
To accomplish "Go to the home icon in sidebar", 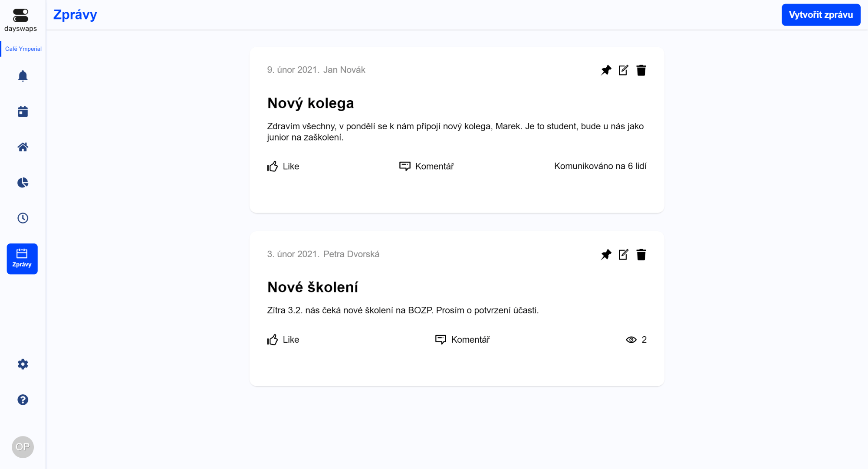I will coord(23,147).
